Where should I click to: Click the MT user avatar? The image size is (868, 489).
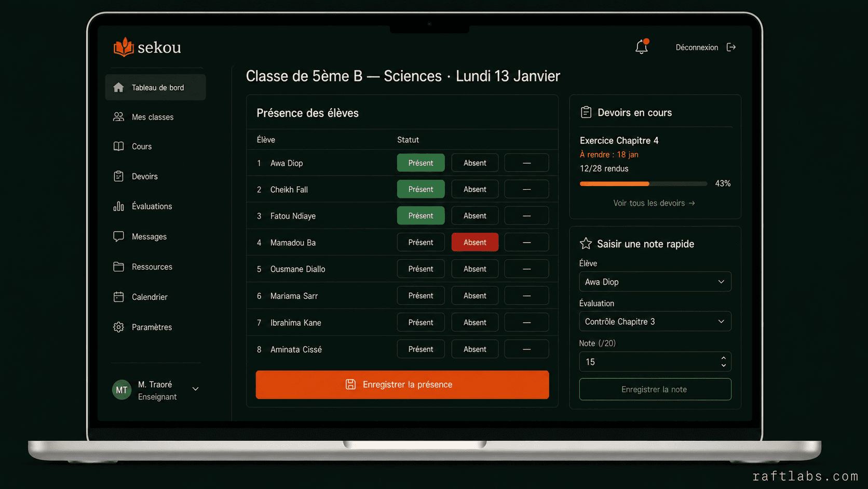(122, 390)
